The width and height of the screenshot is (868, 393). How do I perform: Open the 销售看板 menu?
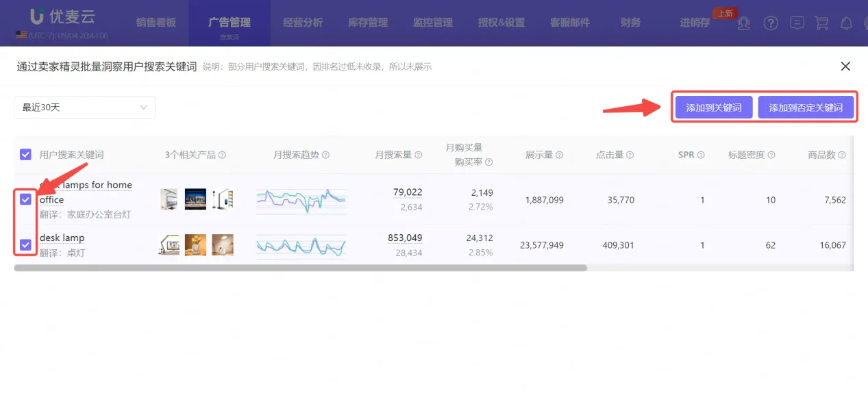(x=156, y=23)
